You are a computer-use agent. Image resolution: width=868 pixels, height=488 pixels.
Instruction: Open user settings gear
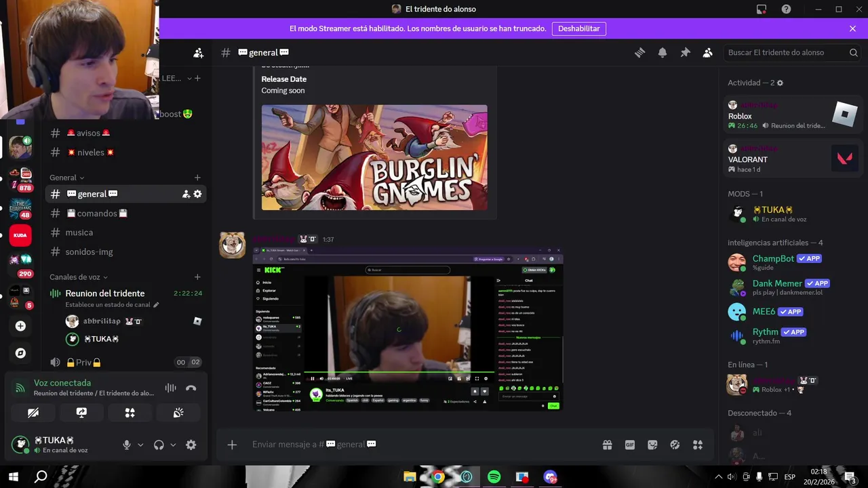click(191, 445)
